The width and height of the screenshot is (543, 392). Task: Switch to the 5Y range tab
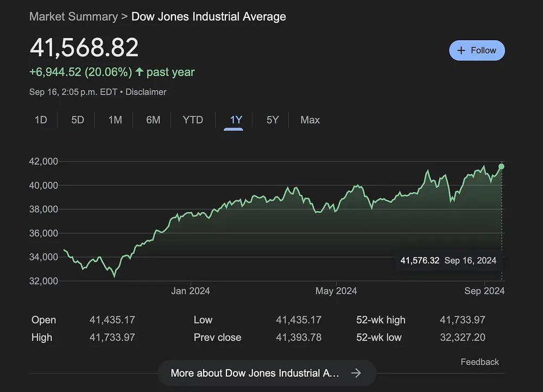coord(273,120)
